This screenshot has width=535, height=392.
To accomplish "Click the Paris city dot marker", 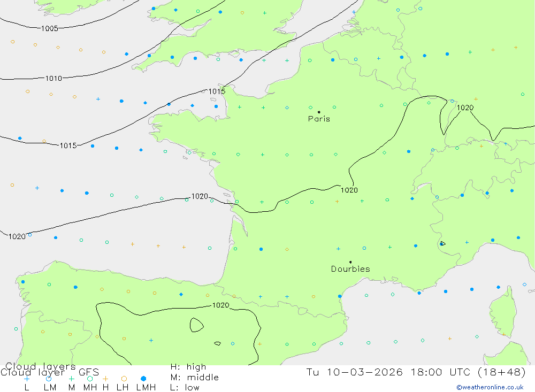I will 319,112.
